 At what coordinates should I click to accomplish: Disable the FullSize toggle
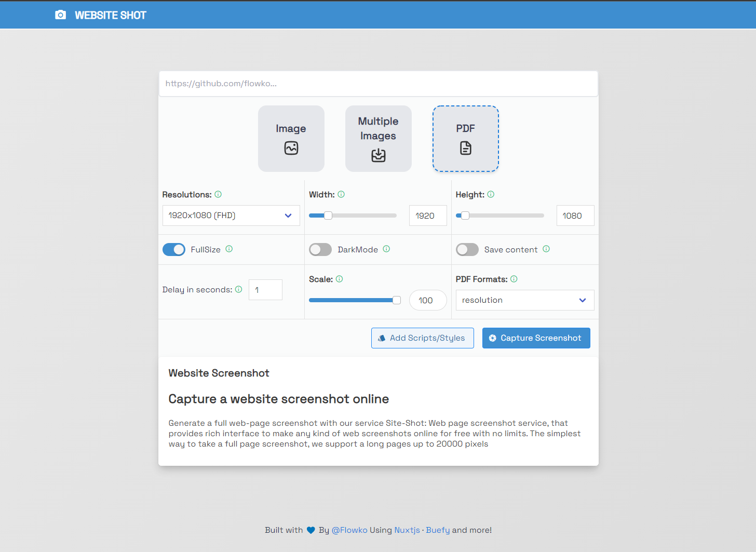[x=174, y=249]
